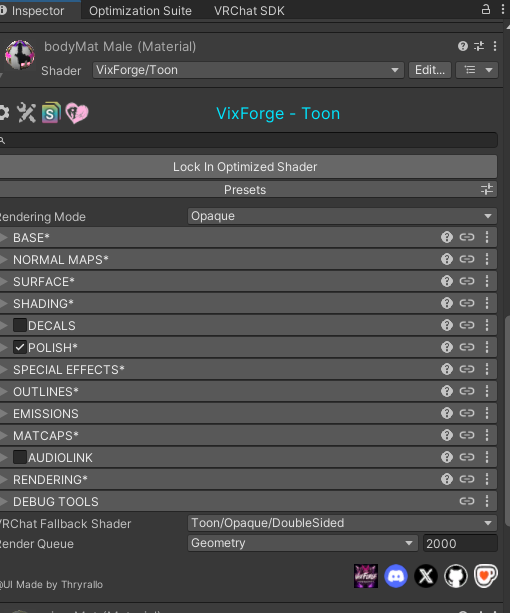
Task: Click link icon on AUDIOLINK row
Action: coord(467,457)
